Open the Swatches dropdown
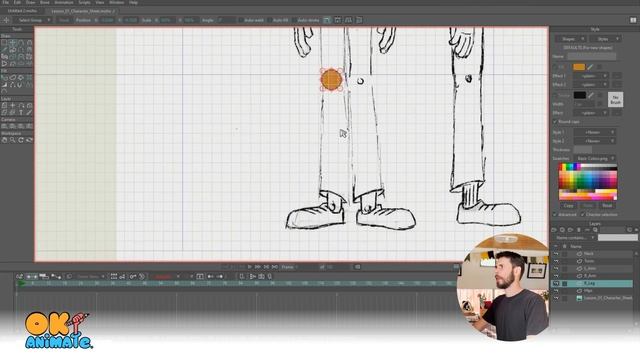Viewport: 640px width, 360px height. (x=595, y=158)
